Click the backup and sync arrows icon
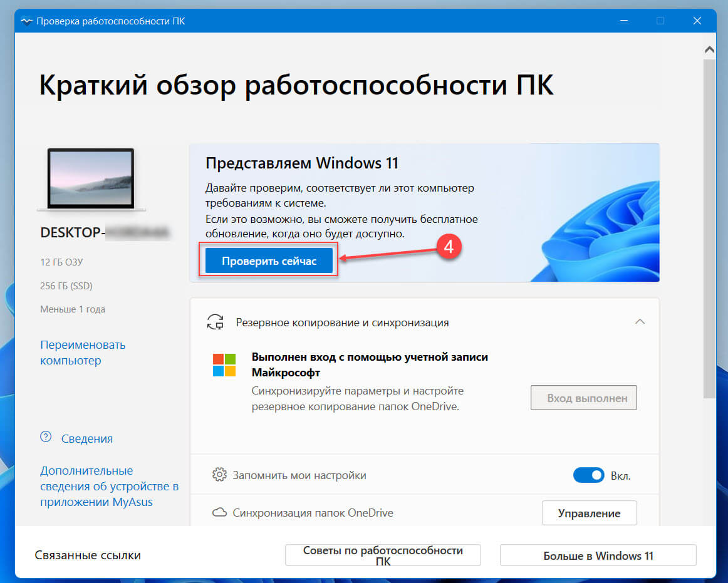Screen dimensions: 728x583 pos(215,322)
